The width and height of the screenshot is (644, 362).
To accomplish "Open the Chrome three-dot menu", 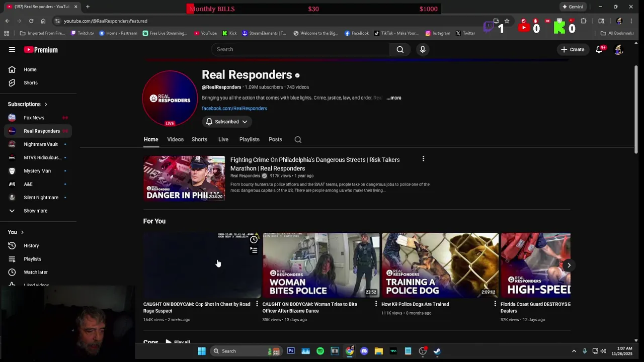I will [631, 21].
